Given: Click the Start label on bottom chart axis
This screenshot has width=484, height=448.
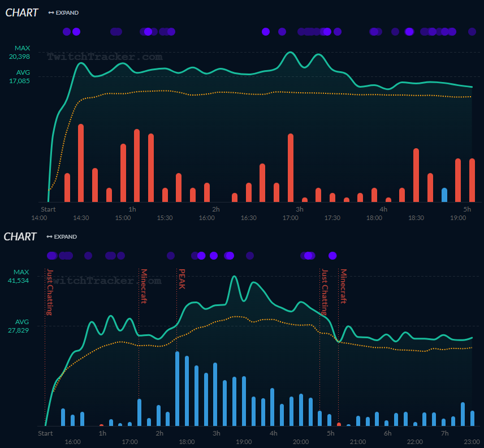Looking at the screenshot, I should (45, 433).
